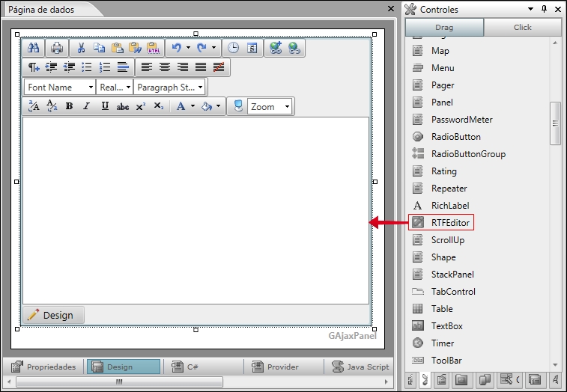Switch to the C# tab
Image resolution: width=567 pixels, height=392 pixels.
186,367
